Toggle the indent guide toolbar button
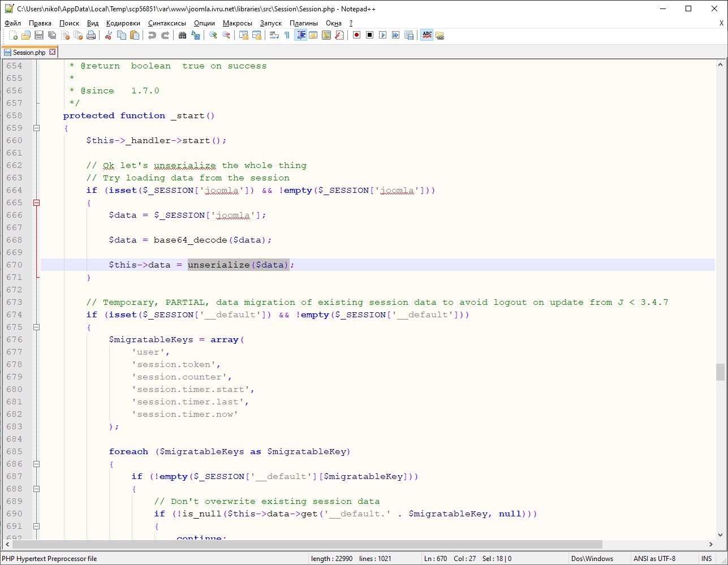Image resolution: width=728 pixels, height=565 pixels. pyautogui.click(x=300, y=36)
